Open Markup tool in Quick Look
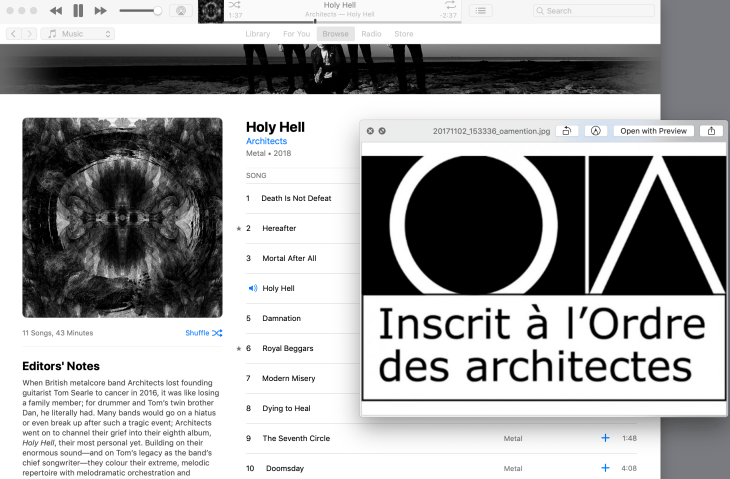Image resolution: width=730 pixels, height=479 pixels. point(595,131)
